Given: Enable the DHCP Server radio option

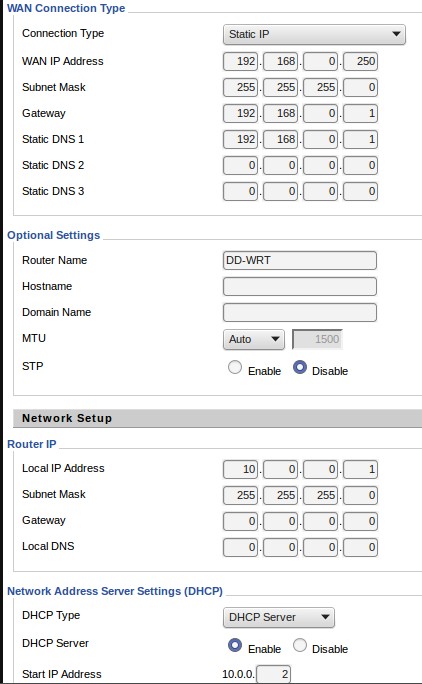Looking at the screenshot, I should (x=235, y=645).
